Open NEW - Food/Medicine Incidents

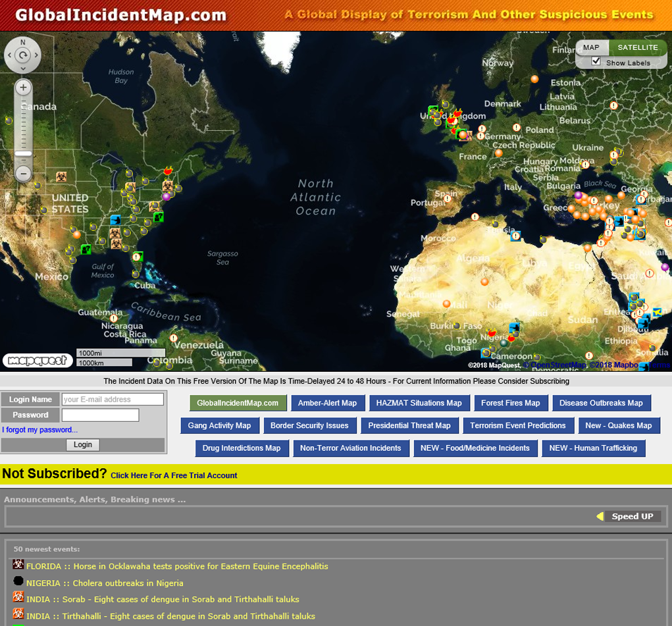[475, 448]
